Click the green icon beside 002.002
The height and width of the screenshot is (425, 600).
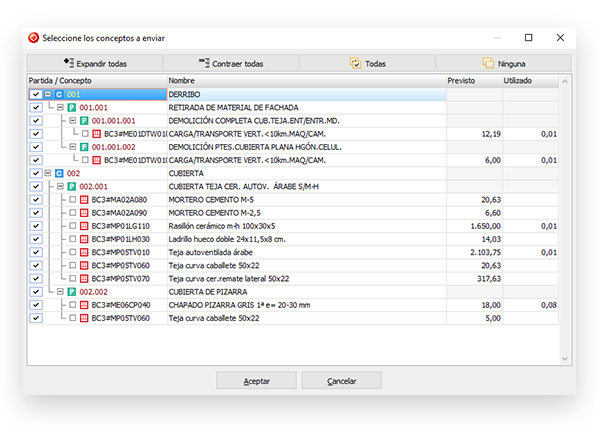tap(72, 292)
